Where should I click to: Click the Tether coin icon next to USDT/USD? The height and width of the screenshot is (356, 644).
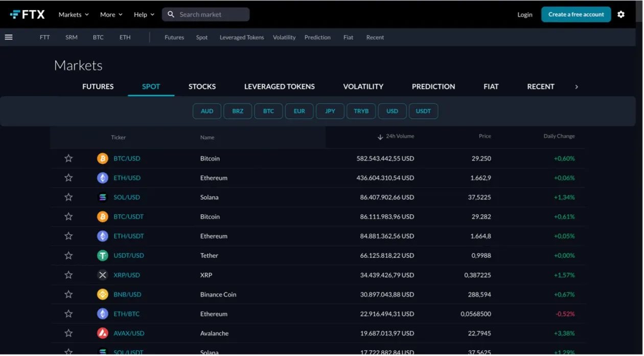[102, 255]
